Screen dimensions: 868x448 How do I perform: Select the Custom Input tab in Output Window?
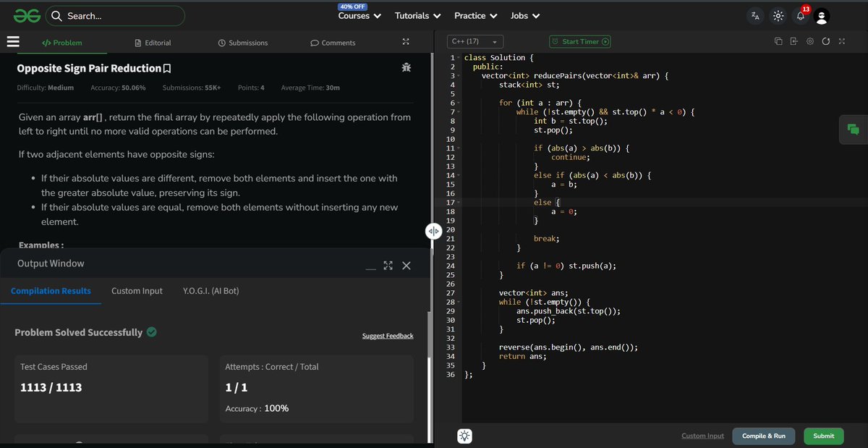137,290
